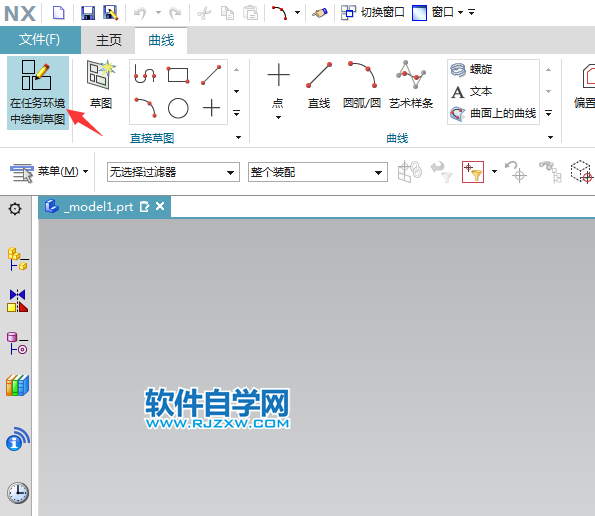
Task: Click the Helix (螺旋) curve tool
Action: 472,69
